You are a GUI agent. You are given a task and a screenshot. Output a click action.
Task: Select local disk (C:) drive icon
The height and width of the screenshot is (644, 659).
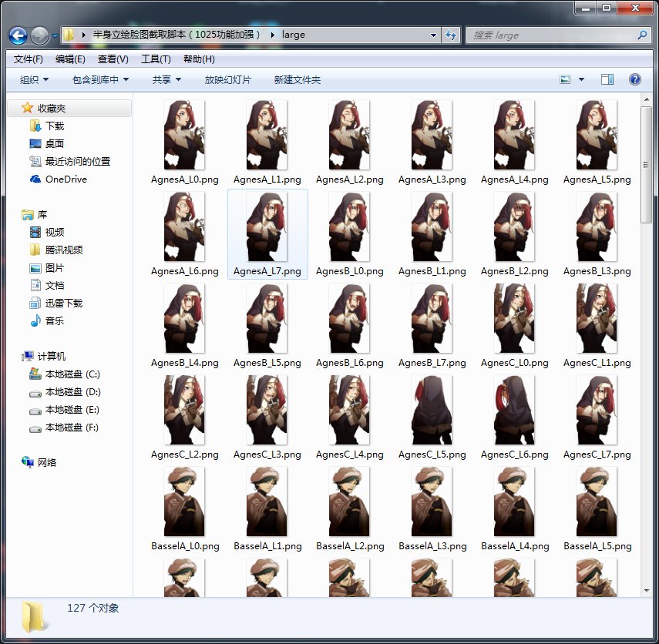point(35,374)
